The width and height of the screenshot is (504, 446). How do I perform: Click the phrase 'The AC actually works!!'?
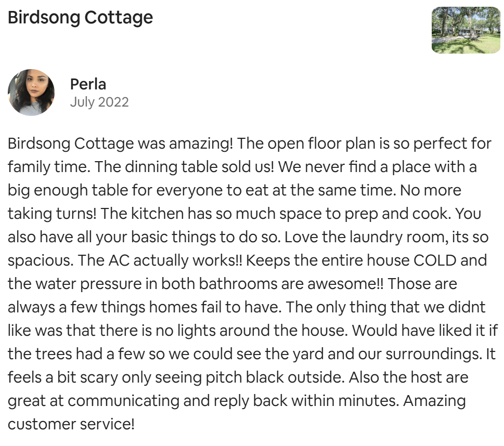point(160,260)
